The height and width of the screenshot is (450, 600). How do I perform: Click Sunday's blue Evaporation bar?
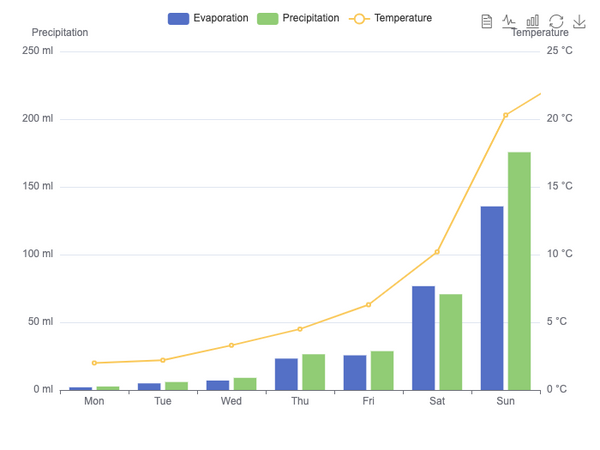(x=492, y=298)
